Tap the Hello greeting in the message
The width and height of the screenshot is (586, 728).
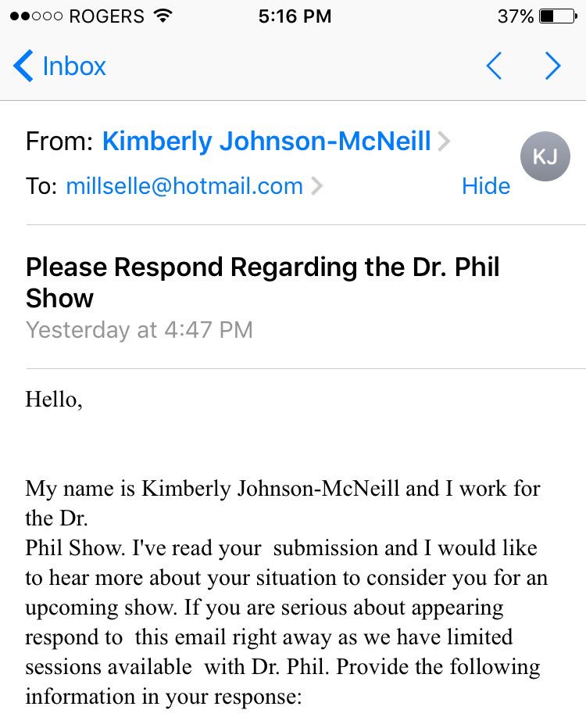pos(54,400)
